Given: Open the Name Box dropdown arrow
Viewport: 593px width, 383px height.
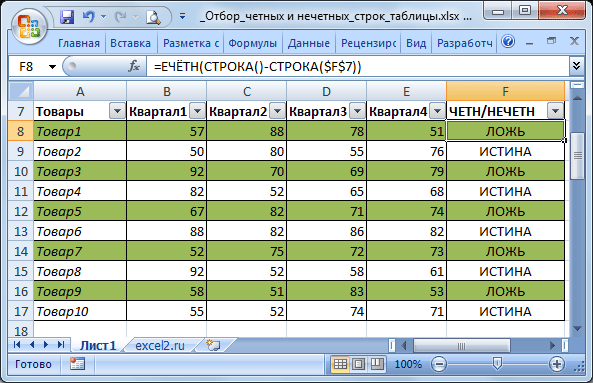Looking at the screenshot, I should (x=52, y=67).
